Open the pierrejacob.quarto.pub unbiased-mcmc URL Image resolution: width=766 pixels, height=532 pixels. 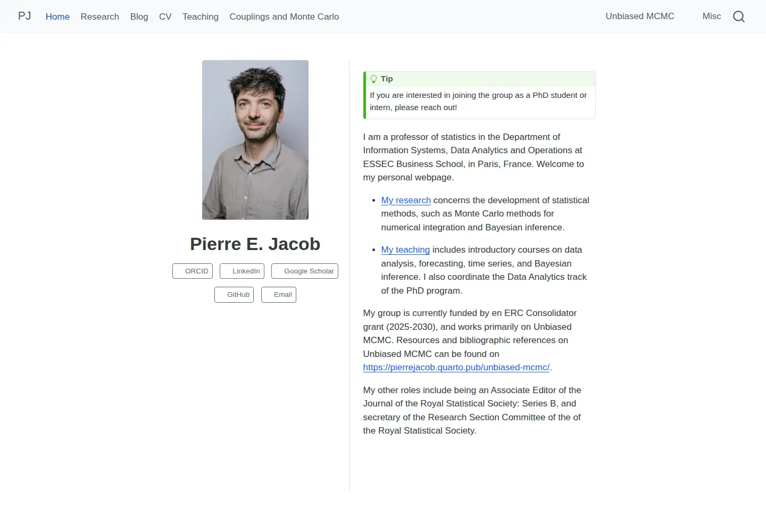point(456,367)
